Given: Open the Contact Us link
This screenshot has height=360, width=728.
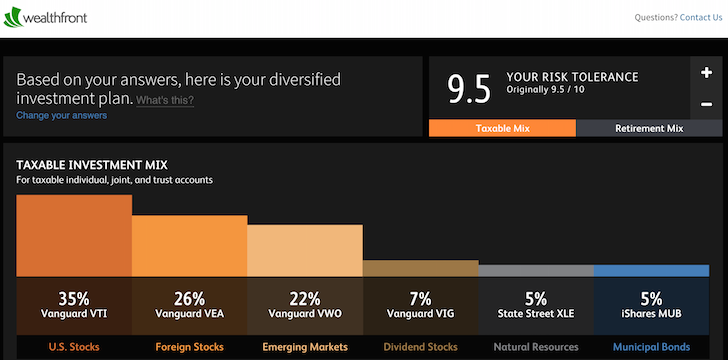Looking at the screenshot, I should 701,18.
